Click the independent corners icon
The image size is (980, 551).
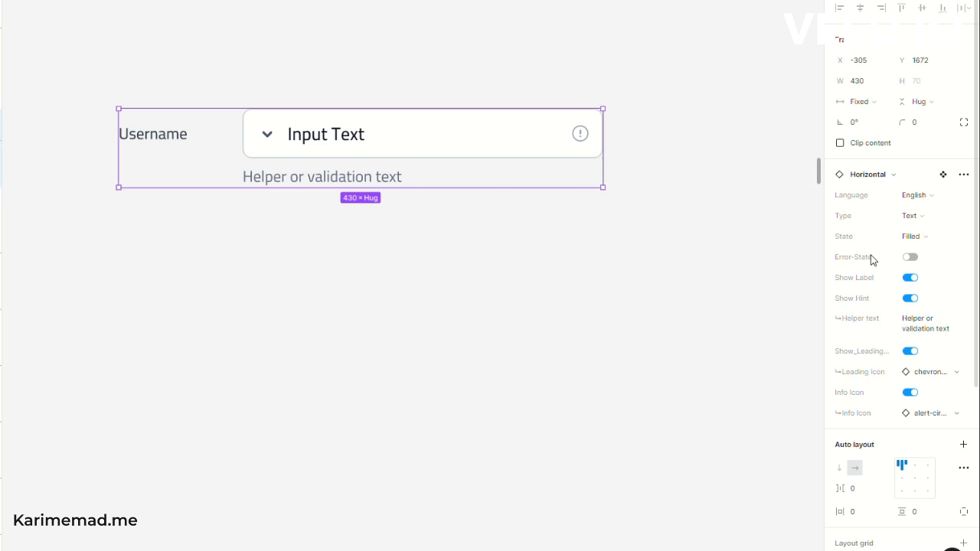(x=964, y=122)
